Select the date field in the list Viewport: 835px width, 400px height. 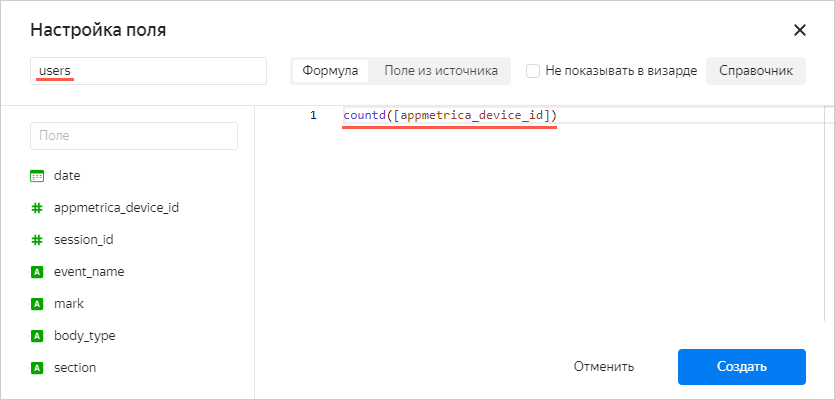[x=67, y=176]
